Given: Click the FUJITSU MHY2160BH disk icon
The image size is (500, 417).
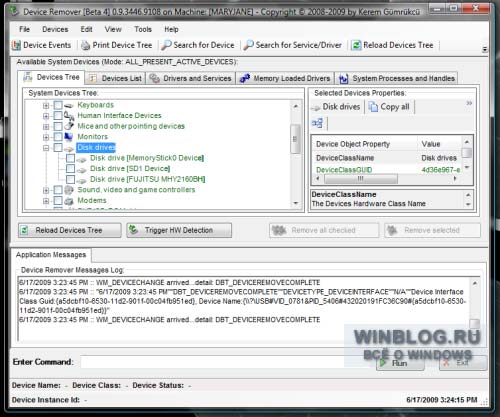Looking at the screenshot, I should (x=81, y=181).
